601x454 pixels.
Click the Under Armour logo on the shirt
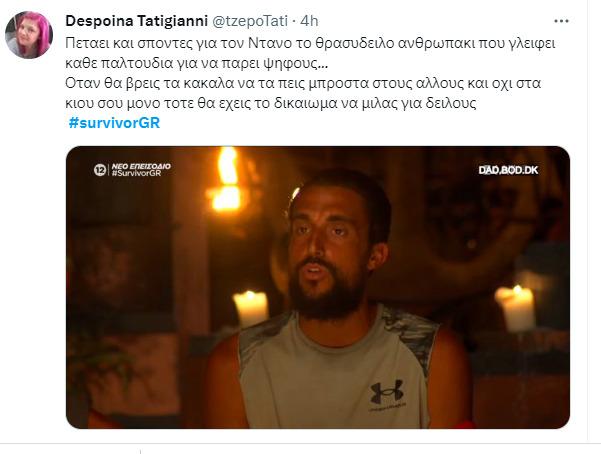click(x=387, y=391)
